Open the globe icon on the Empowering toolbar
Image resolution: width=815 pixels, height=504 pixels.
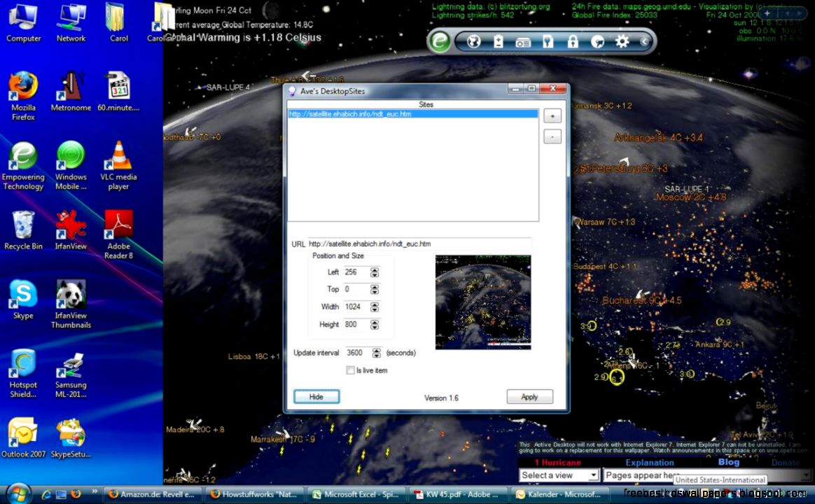pos(473,41)
